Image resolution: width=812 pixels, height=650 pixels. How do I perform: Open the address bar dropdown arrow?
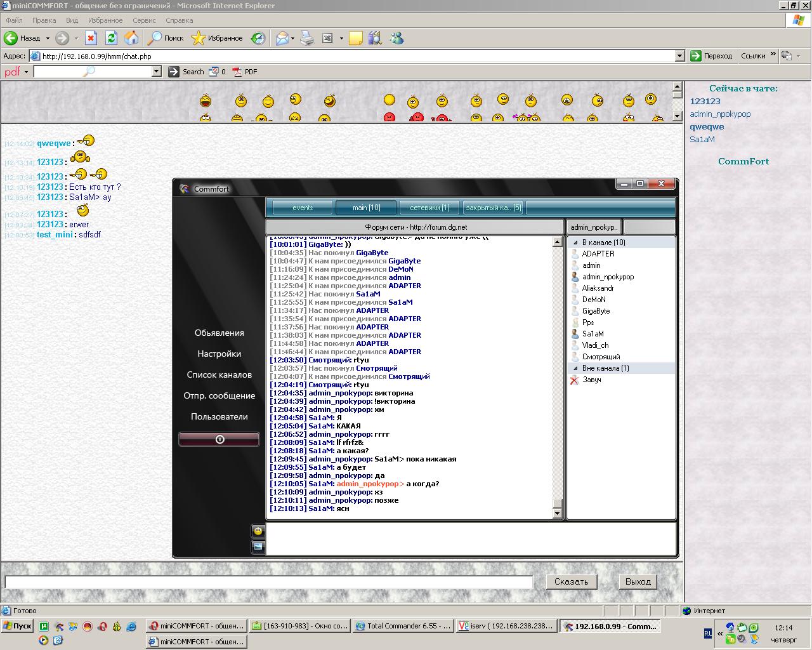pos(679,56)
